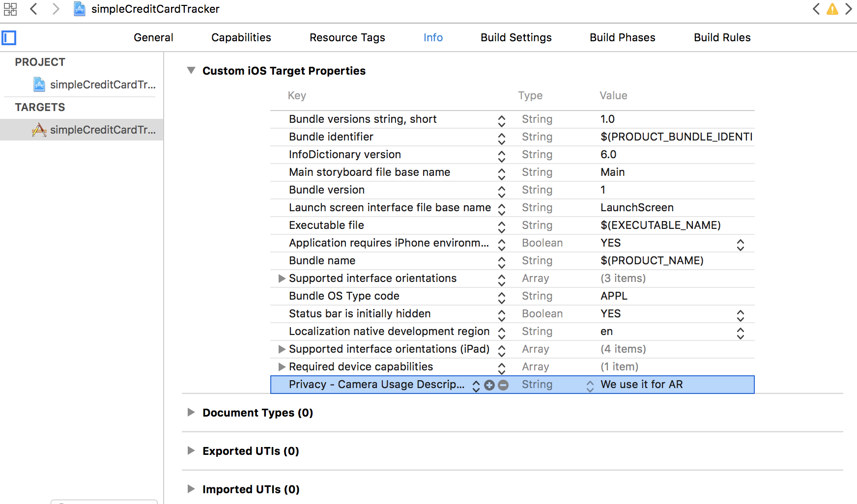Screen dimensions: 857x504
Task: Expand Supported interface orientations array
Action: click(282, 279)
